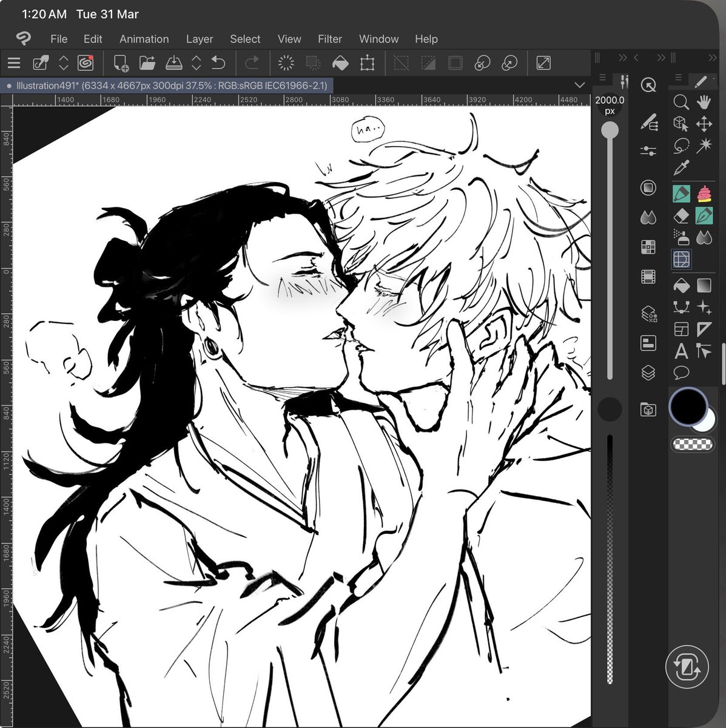Click the Clear outside selection icon

pyautogui.click(x=314, y=63)
